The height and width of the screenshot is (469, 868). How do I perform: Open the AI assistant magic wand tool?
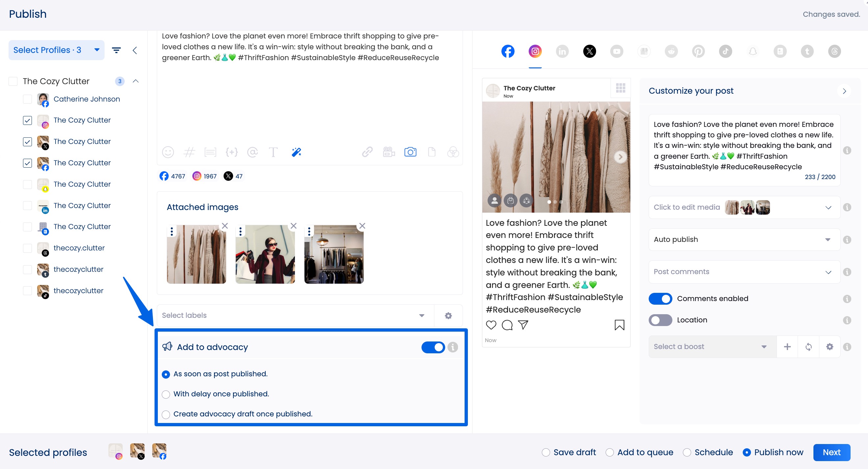pos(296,152)
